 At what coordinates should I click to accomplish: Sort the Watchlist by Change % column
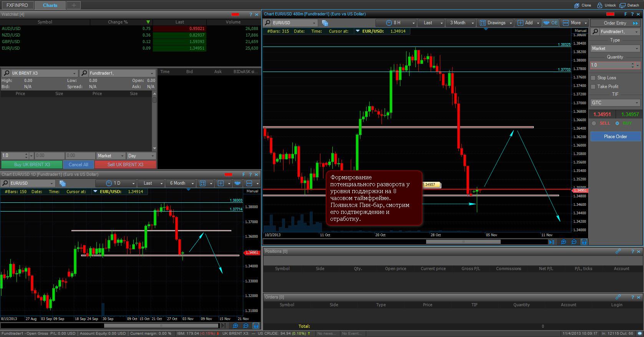pos(121,22)
